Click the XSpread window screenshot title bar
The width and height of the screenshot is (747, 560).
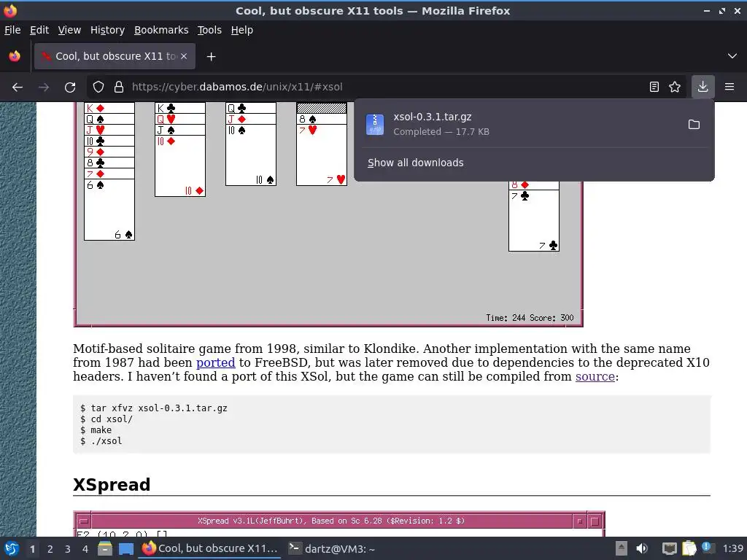332,521
